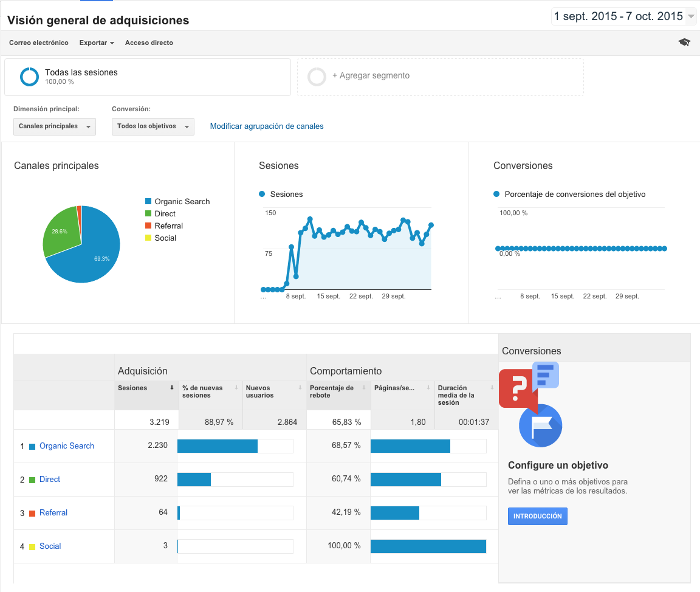The width and height of the screenshot is (700, 592).
Task: Click sort arrow on Páginas/sesión column
Action: point(428,388)
